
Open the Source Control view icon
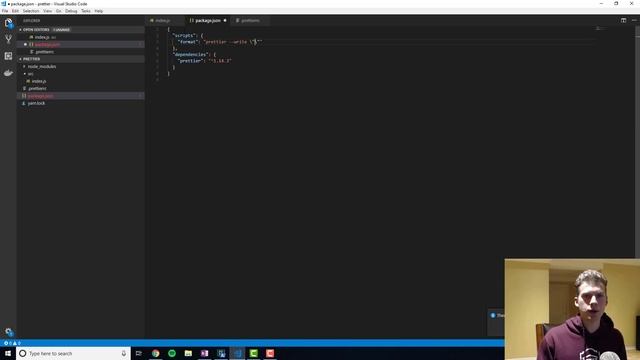tap(8, 39)
